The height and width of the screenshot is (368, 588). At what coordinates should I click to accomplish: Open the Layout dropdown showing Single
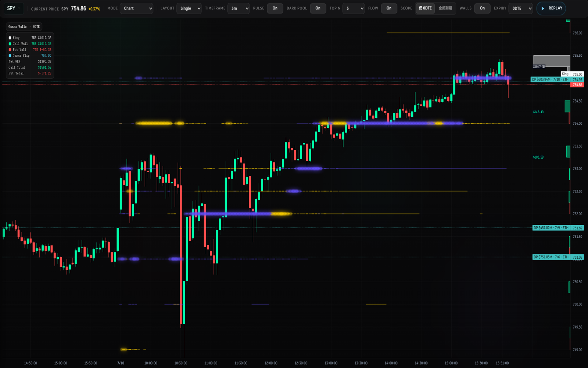pos(189,8)
